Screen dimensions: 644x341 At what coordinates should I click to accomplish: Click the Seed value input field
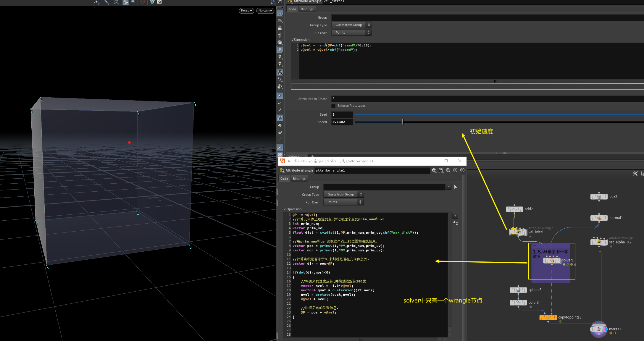[342, 115]
